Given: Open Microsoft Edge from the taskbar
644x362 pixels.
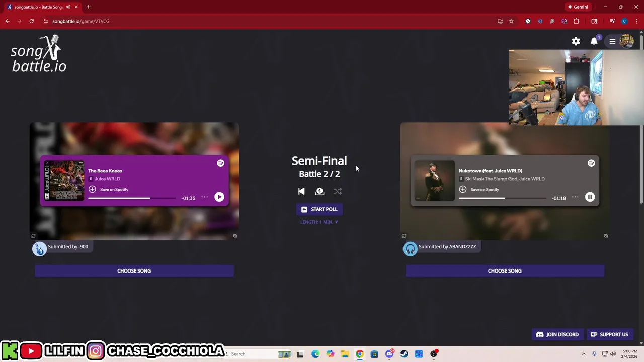Looking at the screenshot, I should coord(315,354).
